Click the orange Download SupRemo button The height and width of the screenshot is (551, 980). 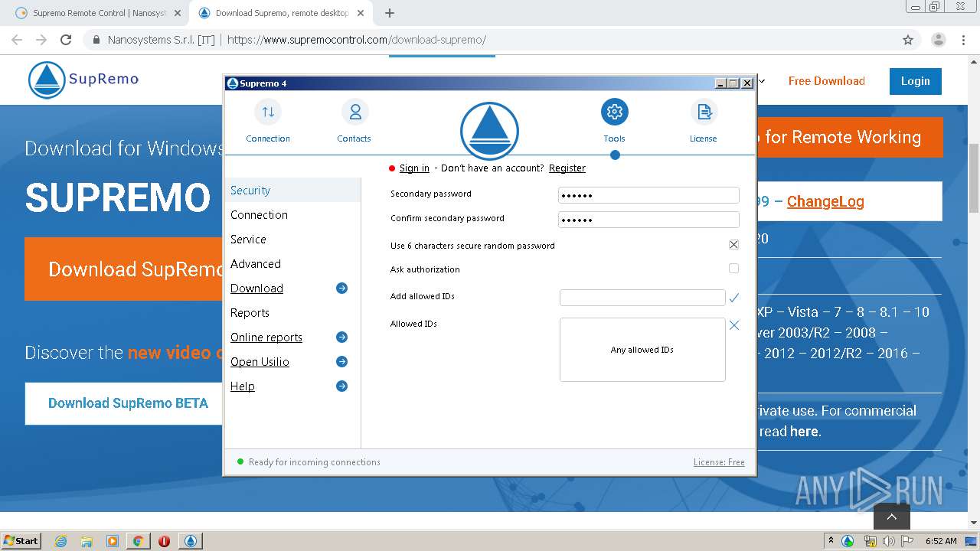click(124, 269)
